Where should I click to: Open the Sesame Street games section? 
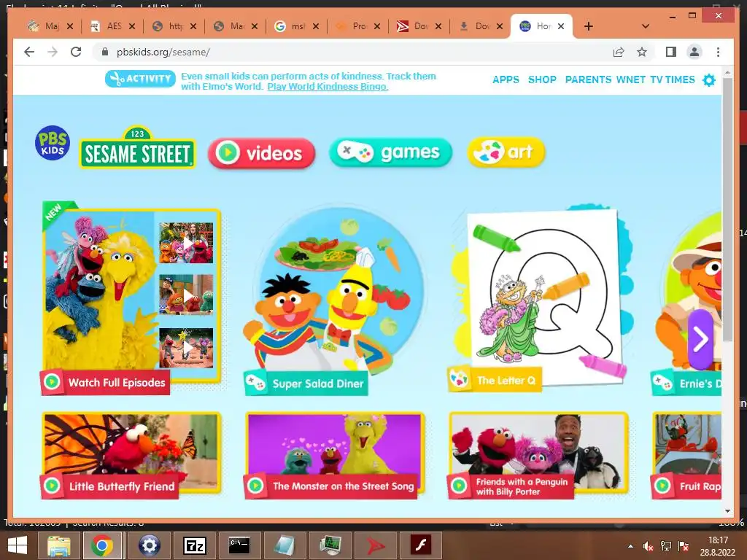coord(390,152)
